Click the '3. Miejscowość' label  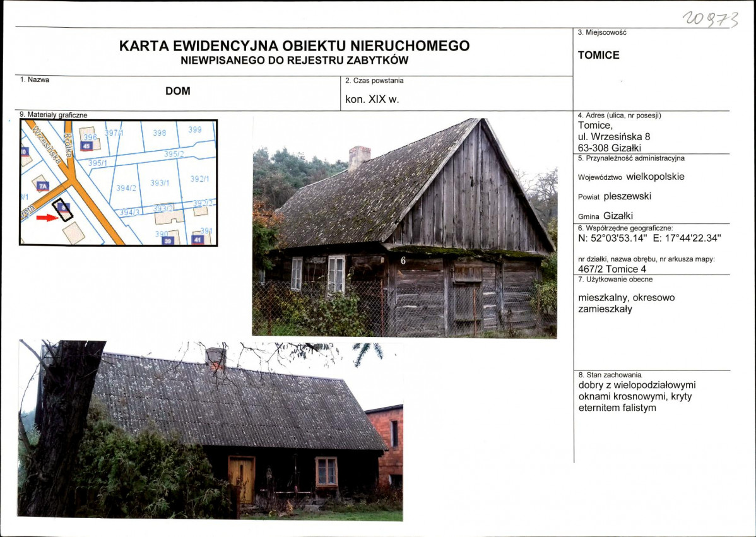[602, 32]
